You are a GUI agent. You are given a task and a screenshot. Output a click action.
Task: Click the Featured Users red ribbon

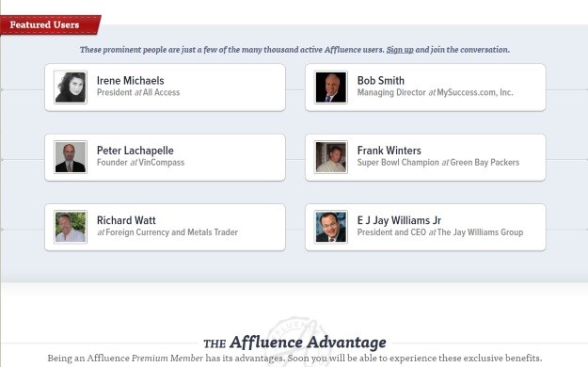pyautogui.click(x=50, y=24)
